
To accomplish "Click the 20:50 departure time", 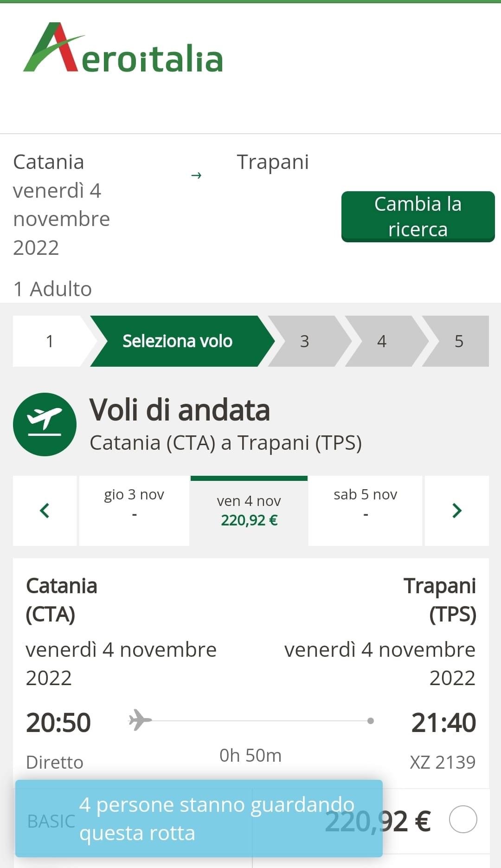I will point(58,722).
